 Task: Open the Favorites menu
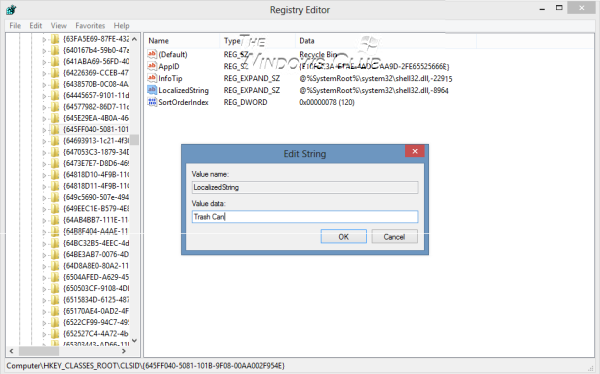tap(90, 26)
